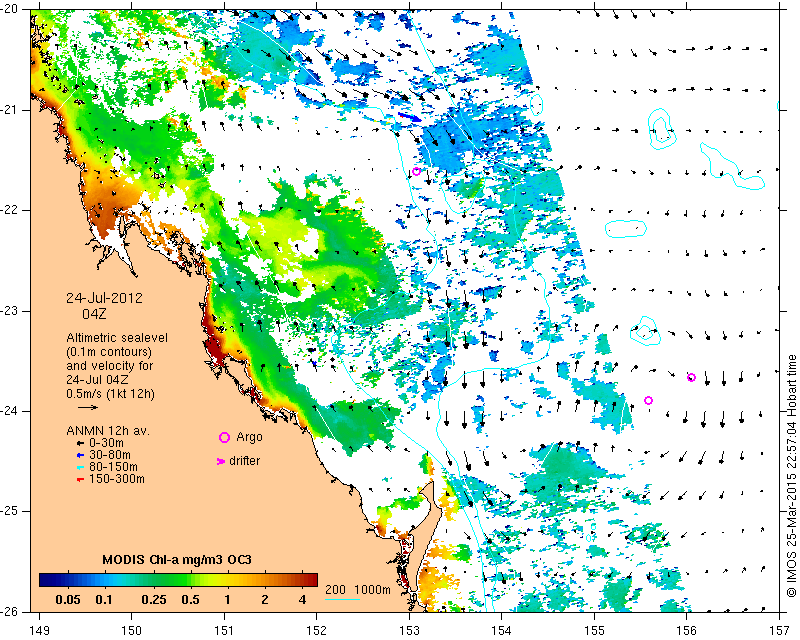Viewport: 800px width, 640px height.
Task: Click the '0.5m/s (1kt 12h)' scale label
Action: pyautogui.click(x=110, y=394)
